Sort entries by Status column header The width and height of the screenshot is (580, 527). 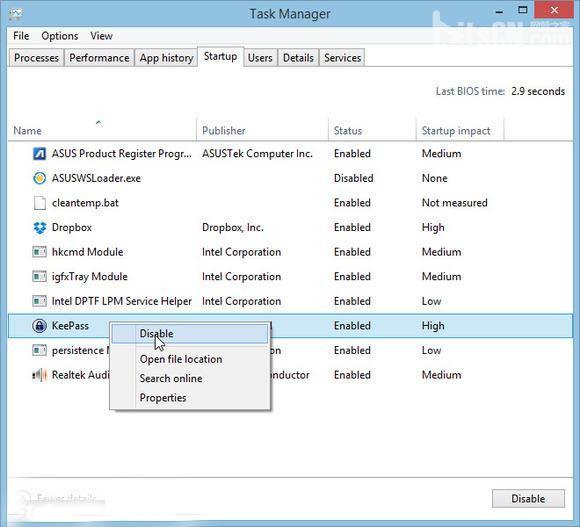[348, 131]
